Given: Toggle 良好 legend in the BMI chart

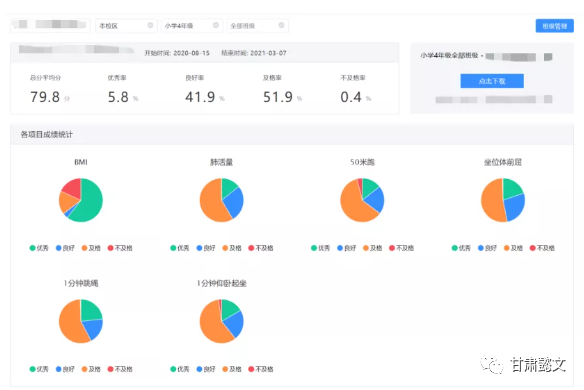Looking at the screenshot, I should click(x=65, y=248).
